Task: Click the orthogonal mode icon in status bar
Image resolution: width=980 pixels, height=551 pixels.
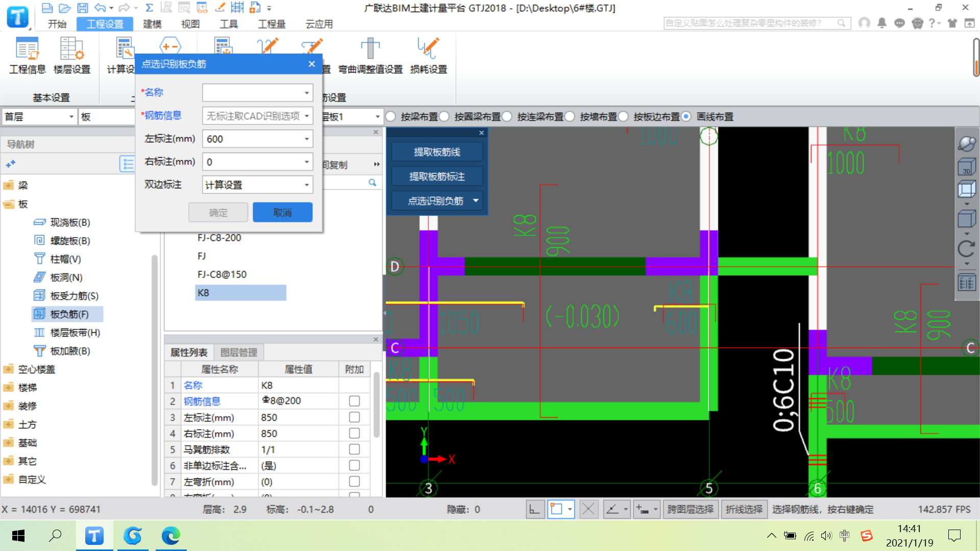Action: (534, 509)
